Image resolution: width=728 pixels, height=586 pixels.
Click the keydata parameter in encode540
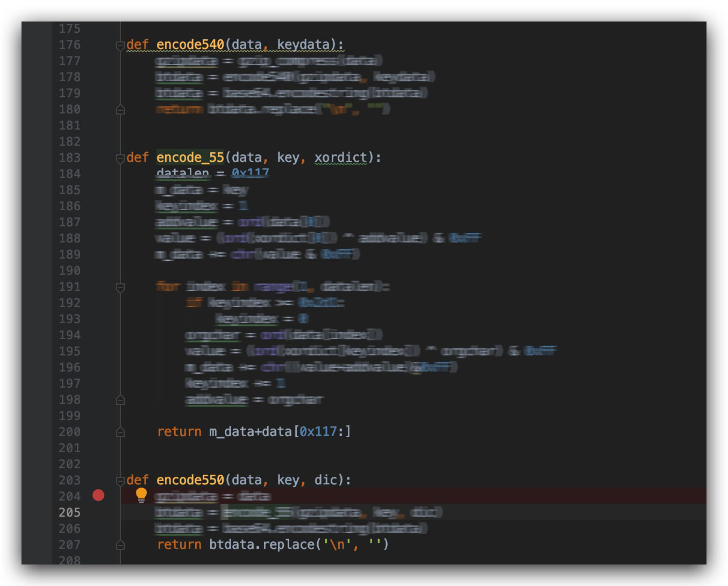[303, 45]
